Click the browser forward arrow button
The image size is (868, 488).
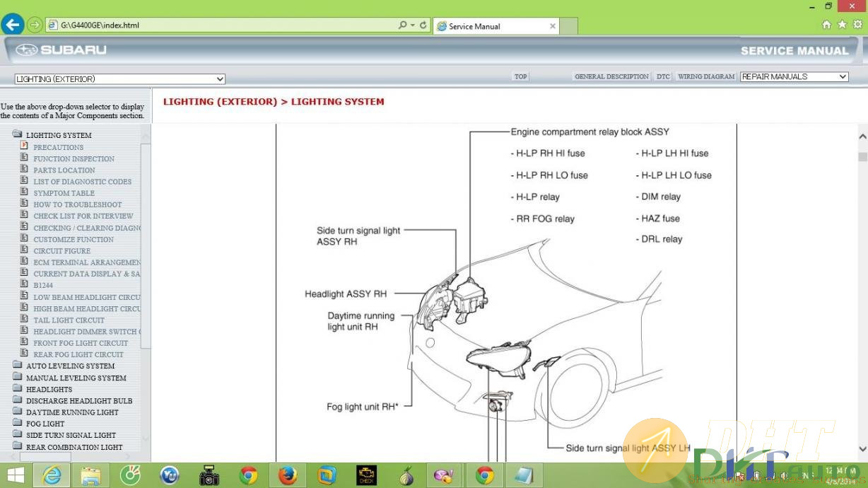pos(34,25)
